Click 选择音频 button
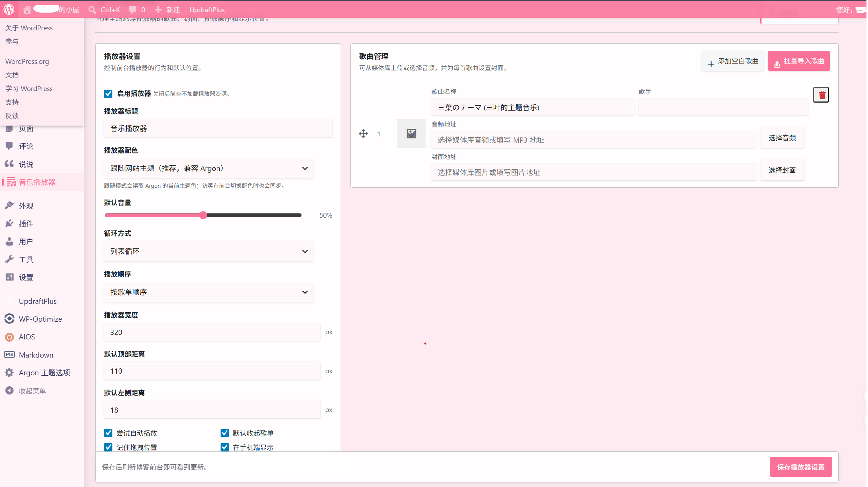 point(782,138)
